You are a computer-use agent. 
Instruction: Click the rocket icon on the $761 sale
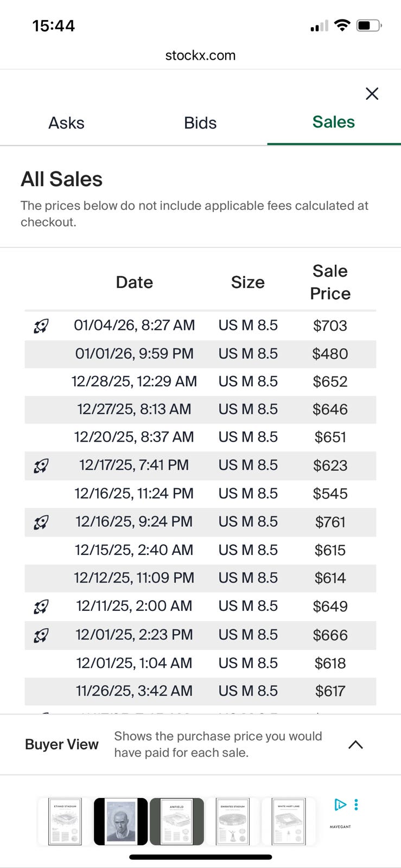click(41, 522)
